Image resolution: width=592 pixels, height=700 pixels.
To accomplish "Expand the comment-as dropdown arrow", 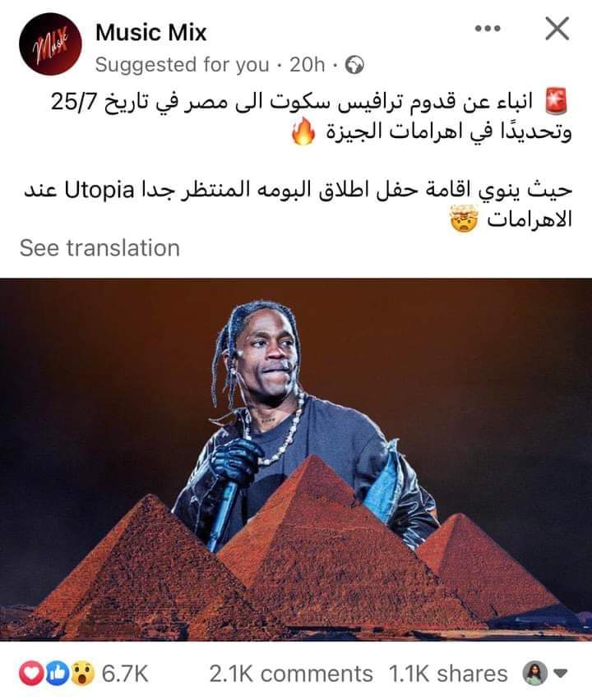I will pyautogui.click(x=561, y=673).
